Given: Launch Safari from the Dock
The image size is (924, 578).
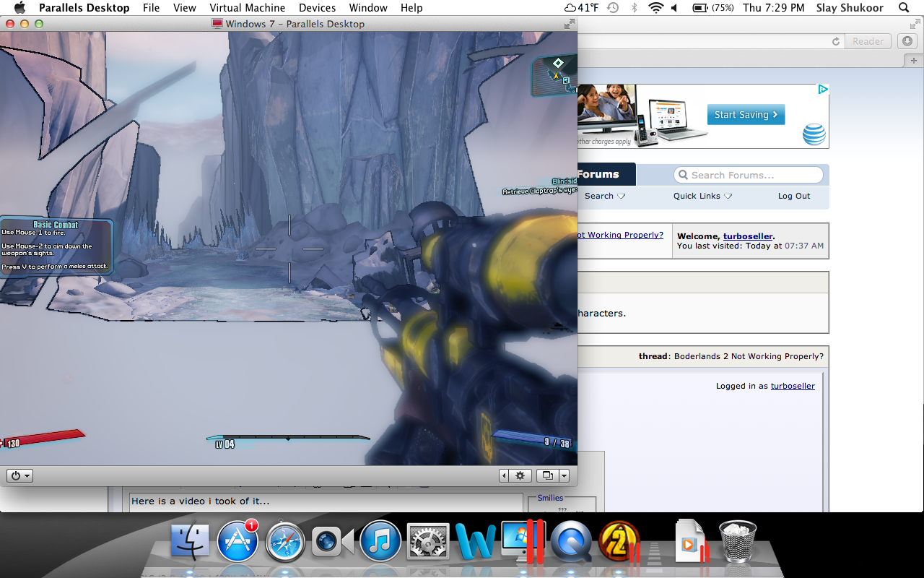Looking at the screenshot, I should click(x=284, y=541).
